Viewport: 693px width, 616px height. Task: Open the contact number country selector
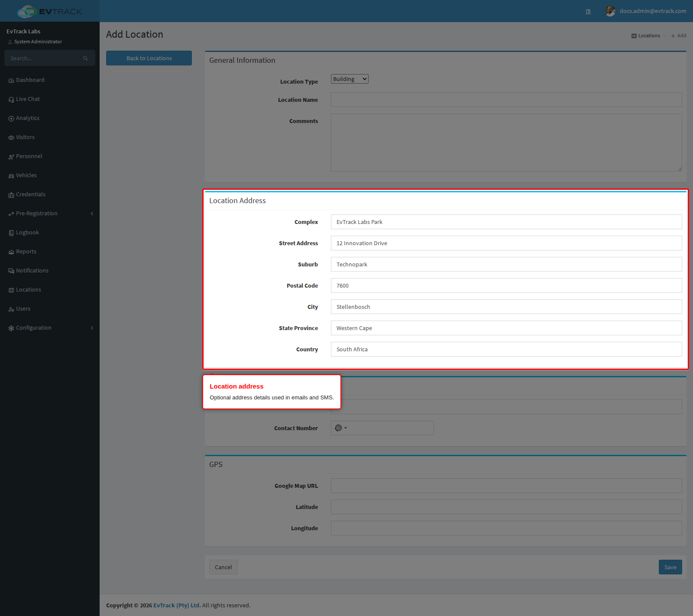tap(341, 428)
